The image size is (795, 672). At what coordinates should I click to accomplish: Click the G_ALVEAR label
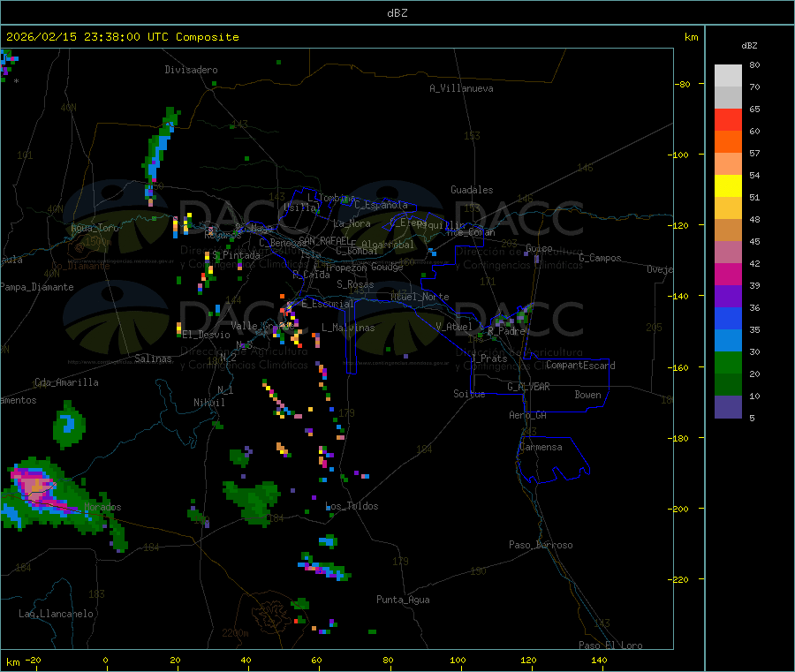[x=528, y=386]
